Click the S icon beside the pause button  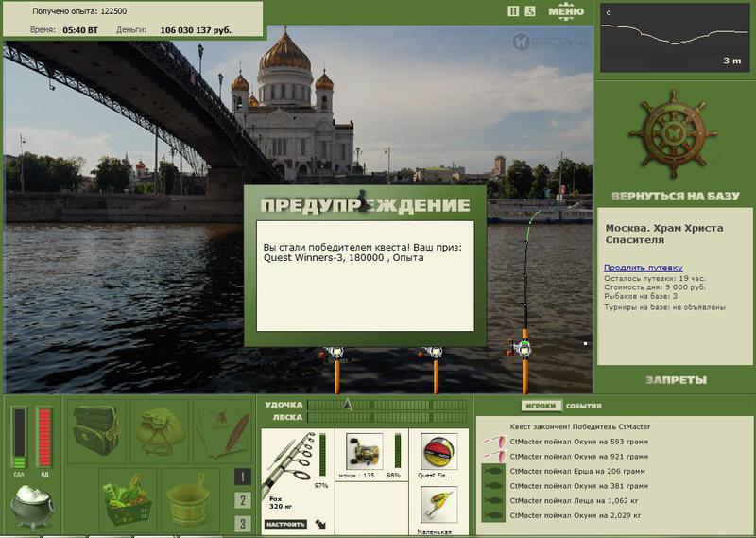coord(530,10)
